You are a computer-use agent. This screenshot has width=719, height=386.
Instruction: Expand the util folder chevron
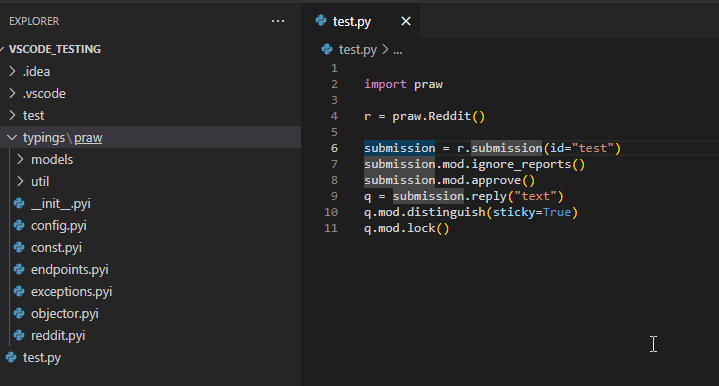coord(20,181)
